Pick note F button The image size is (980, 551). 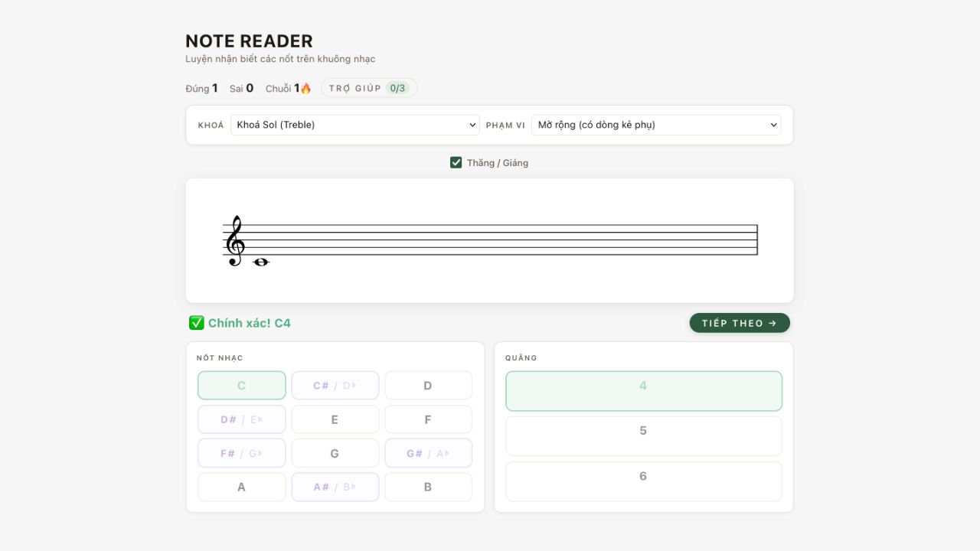tap(428, 419)
